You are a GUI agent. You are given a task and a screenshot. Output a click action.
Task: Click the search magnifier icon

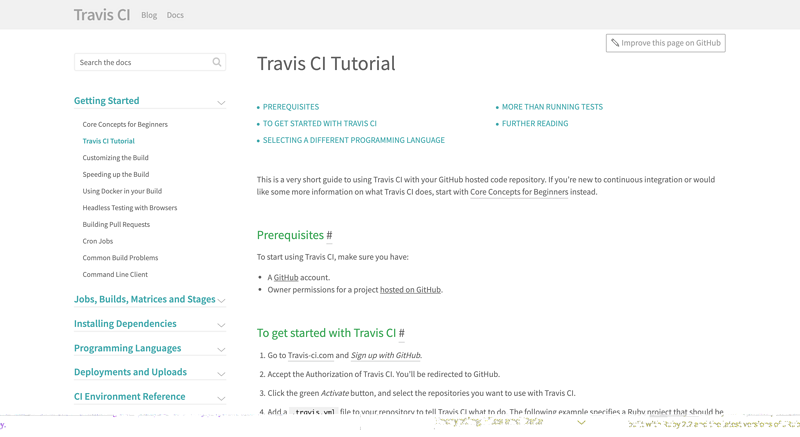coord(217,62)
